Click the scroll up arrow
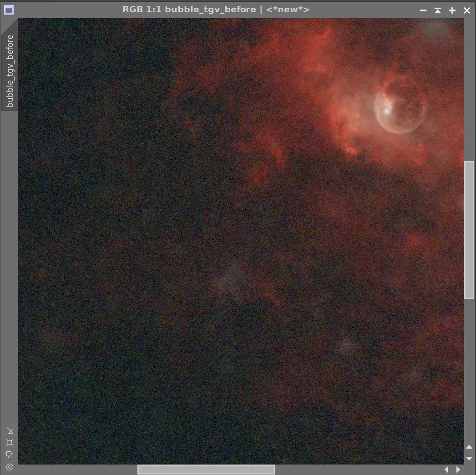476x475 pixels. [469, 447]
